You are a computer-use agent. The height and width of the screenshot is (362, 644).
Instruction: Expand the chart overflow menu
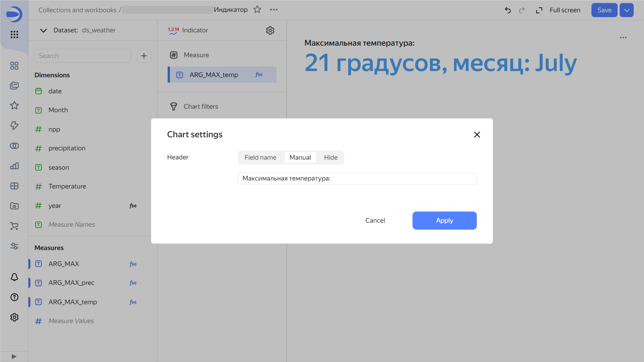tap(623, 38)
